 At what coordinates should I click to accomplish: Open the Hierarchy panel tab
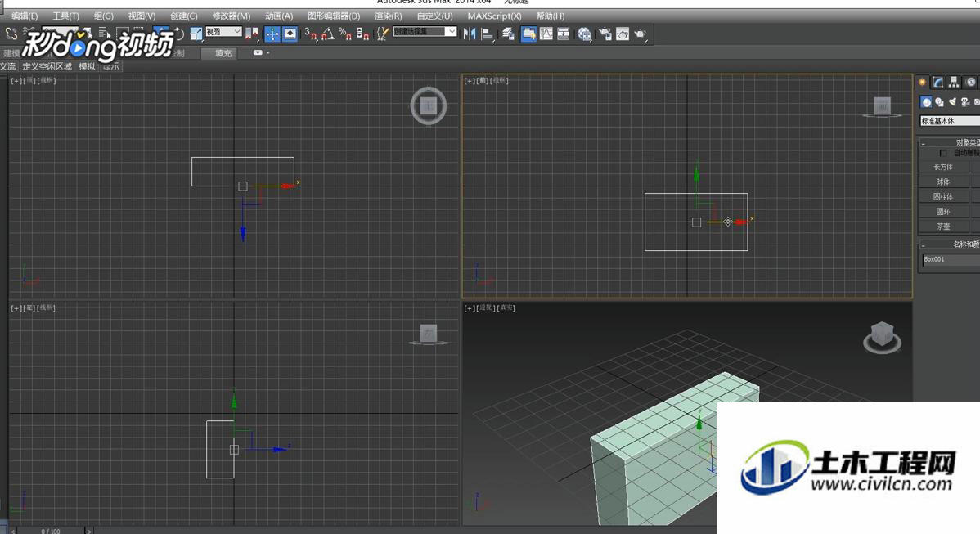[954, 82]
